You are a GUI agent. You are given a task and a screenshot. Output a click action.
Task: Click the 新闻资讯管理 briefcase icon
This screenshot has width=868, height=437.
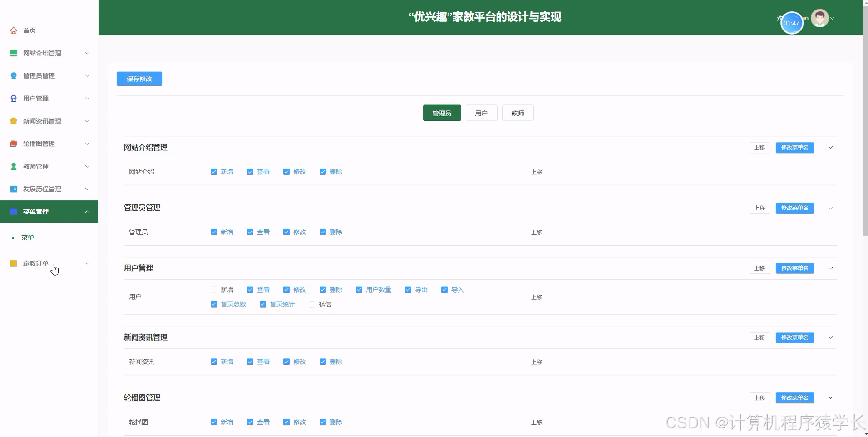13,121
